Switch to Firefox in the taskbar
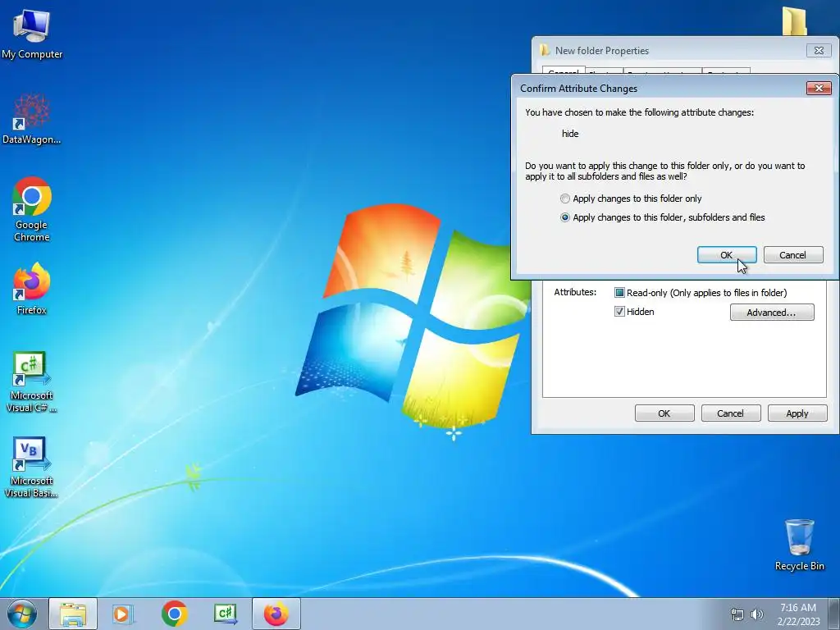 click(276, 614)
